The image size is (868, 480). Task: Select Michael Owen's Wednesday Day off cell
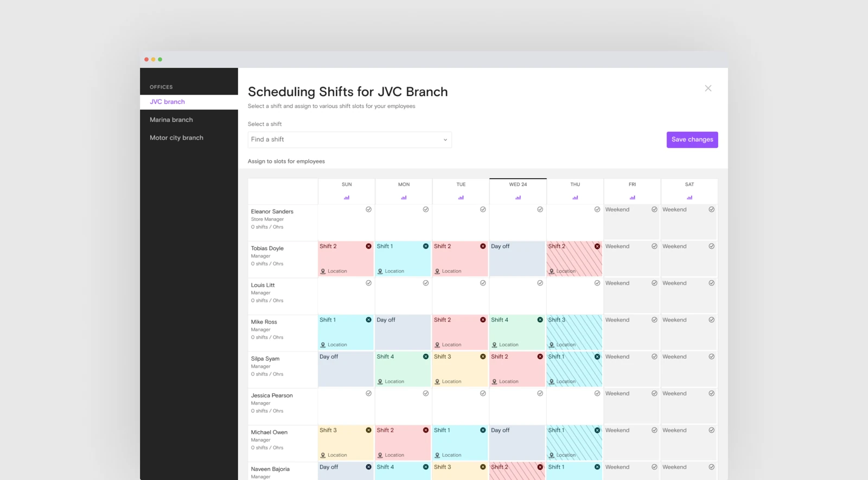(x=518, y=443)
